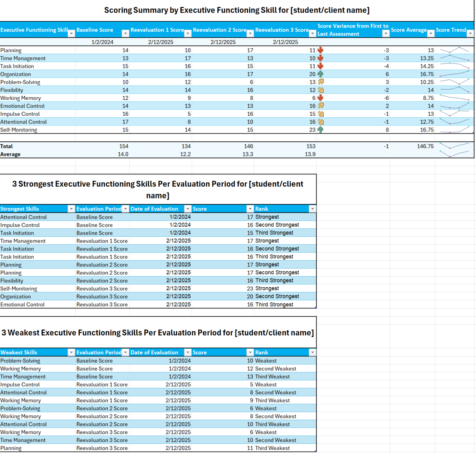Image resolution: width=476 pixels, height=453 pixels.
Task: Click the yellow down-right arrow beside Attentional Control's score 16
Action: tap(321, 122)
